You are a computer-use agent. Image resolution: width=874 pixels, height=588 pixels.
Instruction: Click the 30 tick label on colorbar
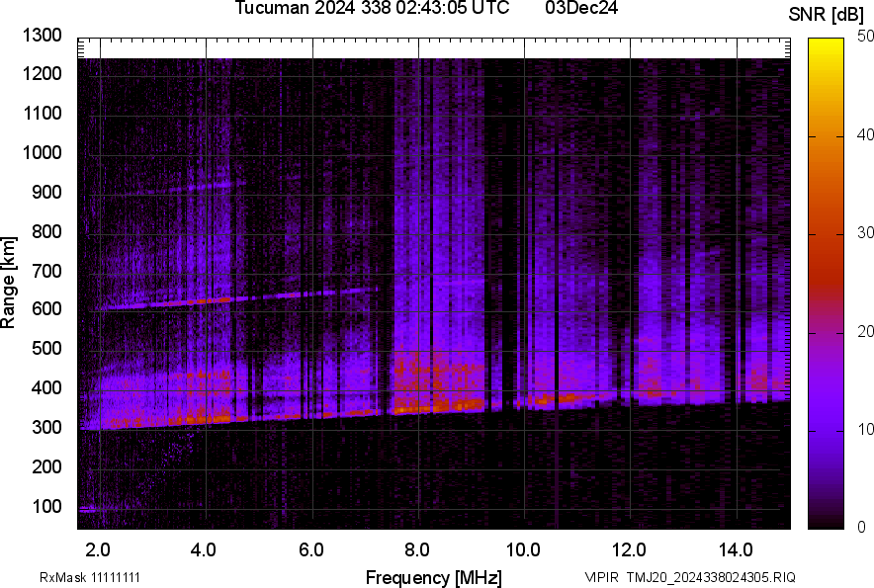point(866,232)
